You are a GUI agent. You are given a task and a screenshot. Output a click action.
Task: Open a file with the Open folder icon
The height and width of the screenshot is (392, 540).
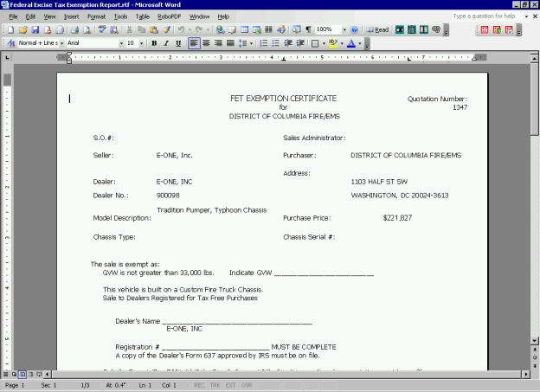(23, 30)
